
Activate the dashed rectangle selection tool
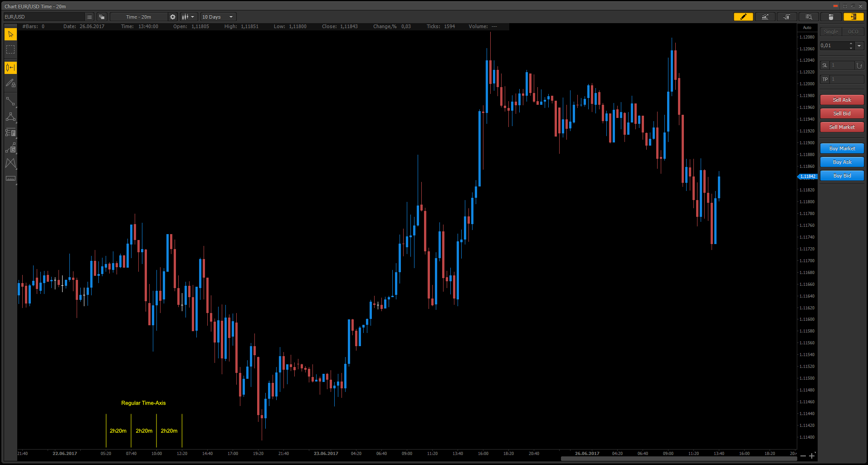[10, 49]
